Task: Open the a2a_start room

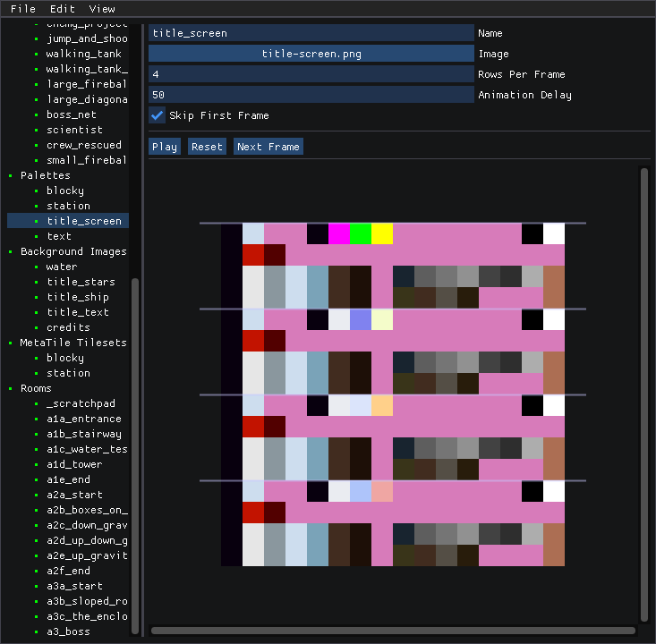Action: (x=74, y=495)
